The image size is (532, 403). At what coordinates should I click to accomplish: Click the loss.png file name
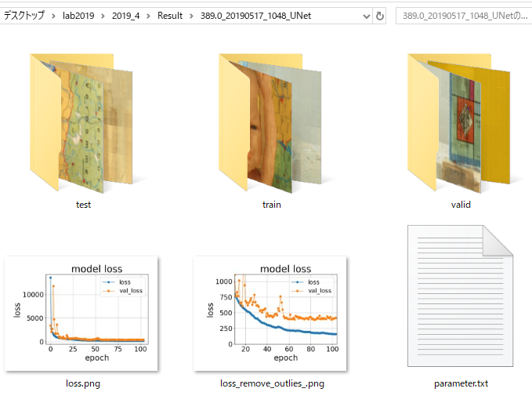[83, 383]
